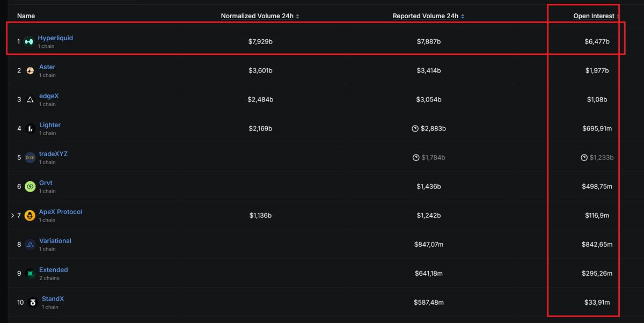644x323 pixels.
Task: Click Variational reported volume $847,07m
Action: click(429, 244)
